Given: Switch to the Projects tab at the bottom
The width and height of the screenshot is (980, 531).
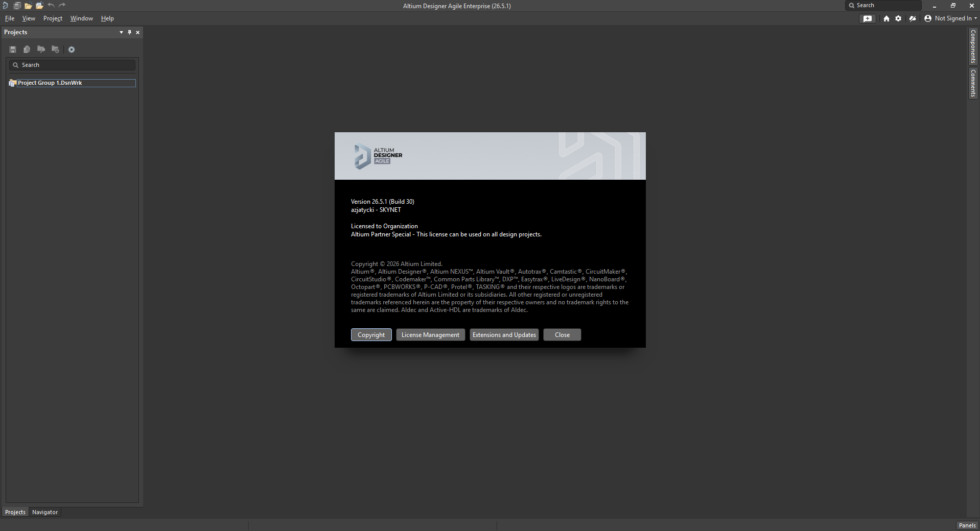Looking at the screenshot, I should 15,512.
